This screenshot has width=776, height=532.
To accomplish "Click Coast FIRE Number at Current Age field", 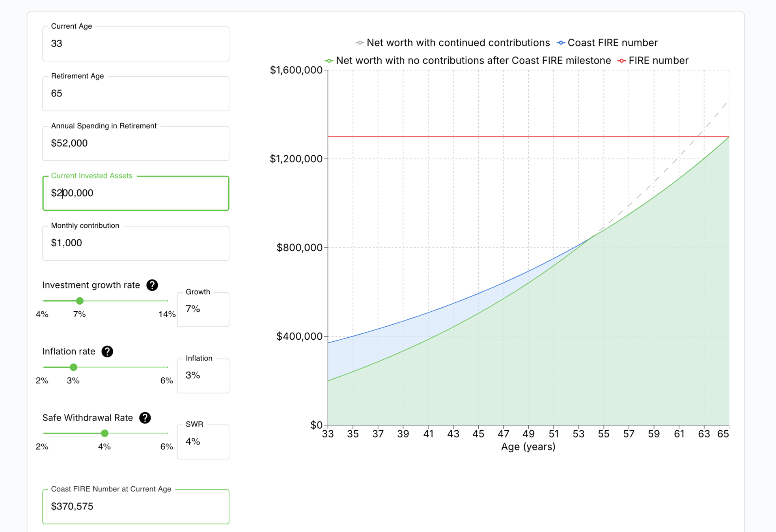I will coord(136,506).
